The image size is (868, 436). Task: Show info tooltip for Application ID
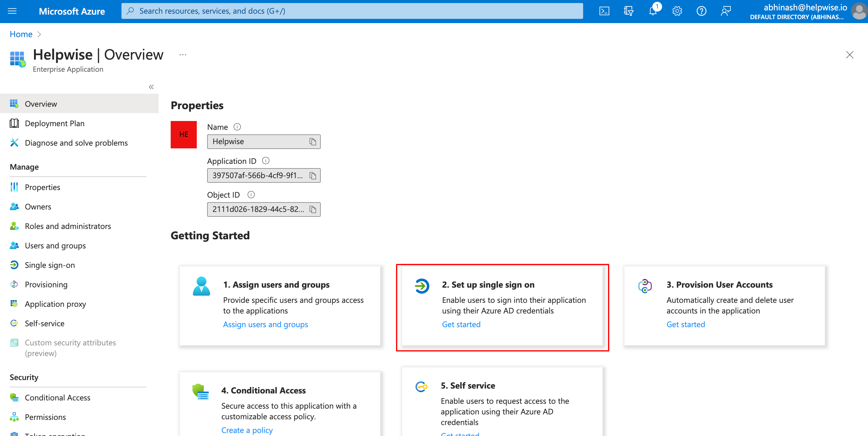(x=265, y=161)
